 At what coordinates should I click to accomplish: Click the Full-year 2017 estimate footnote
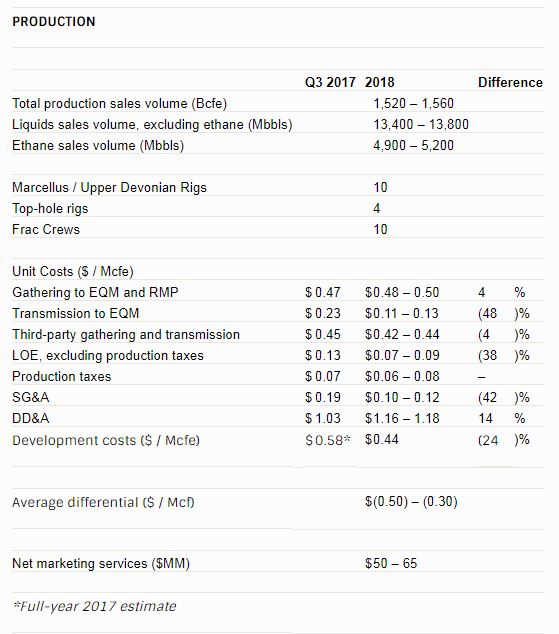tap(94, 606)
